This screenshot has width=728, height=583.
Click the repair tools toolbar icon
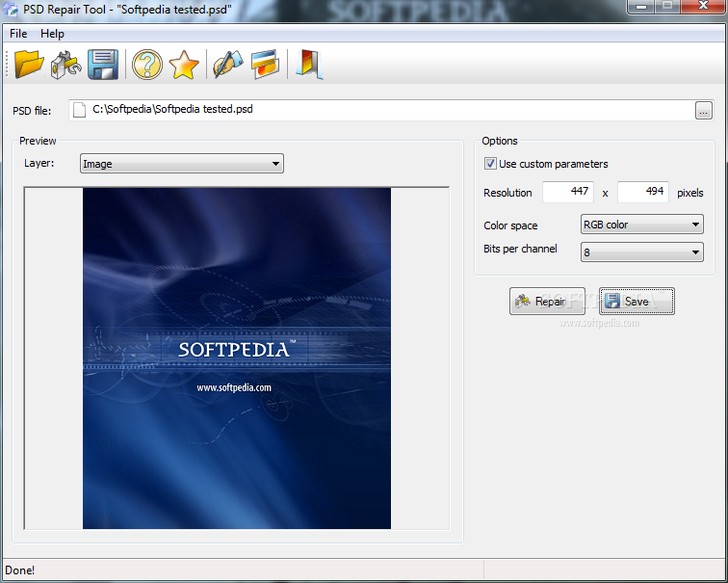click(x=65, y=65)
